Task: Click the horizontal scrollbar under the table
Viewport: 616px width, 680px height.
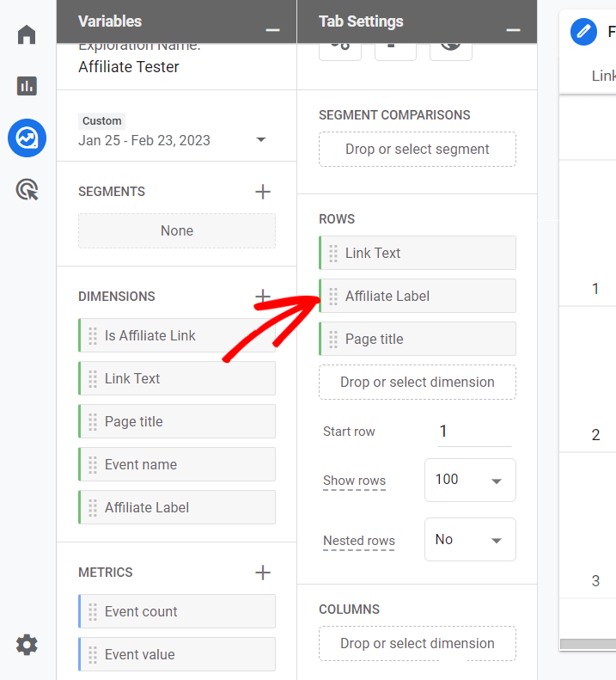Action: pos(588,644)
